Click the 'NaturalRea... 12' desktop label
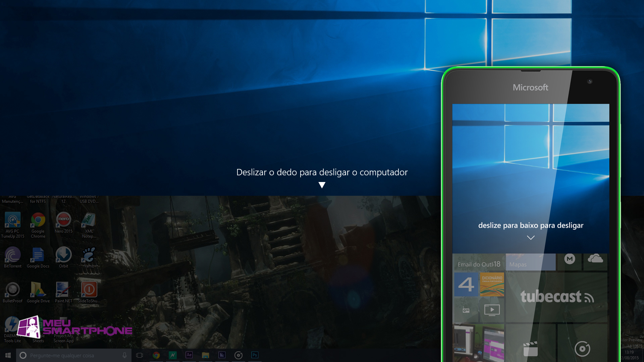Viewport: 644px width, 362px height. click(63, 199)
